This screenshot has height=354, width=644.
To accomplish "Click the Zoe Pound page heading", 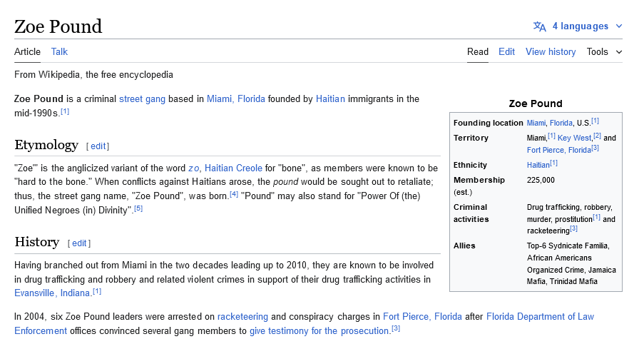I will [58, 26].
